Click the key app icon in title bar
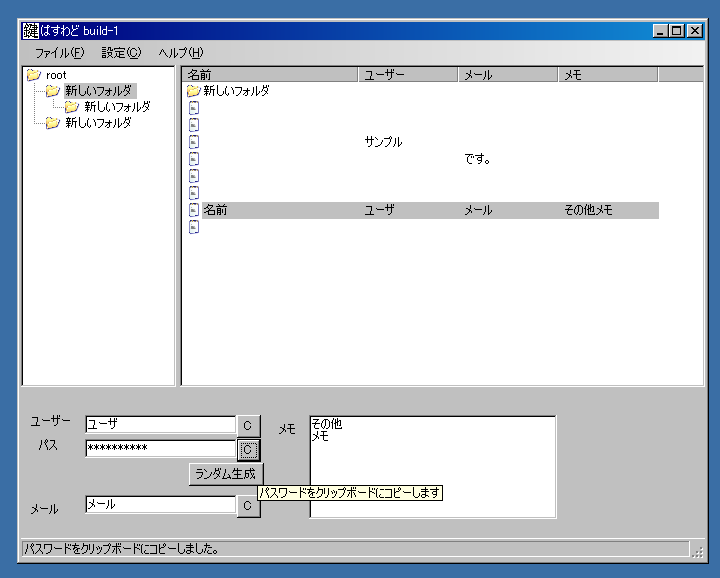The width and height of the screenshot is (720, 578). [31, 31]
